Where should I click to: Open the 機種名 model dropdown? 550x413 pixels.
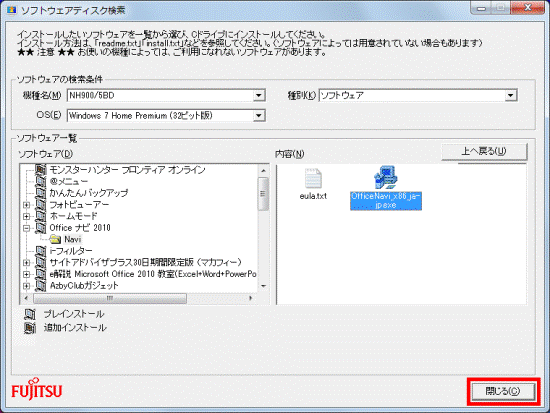[259, 95]
